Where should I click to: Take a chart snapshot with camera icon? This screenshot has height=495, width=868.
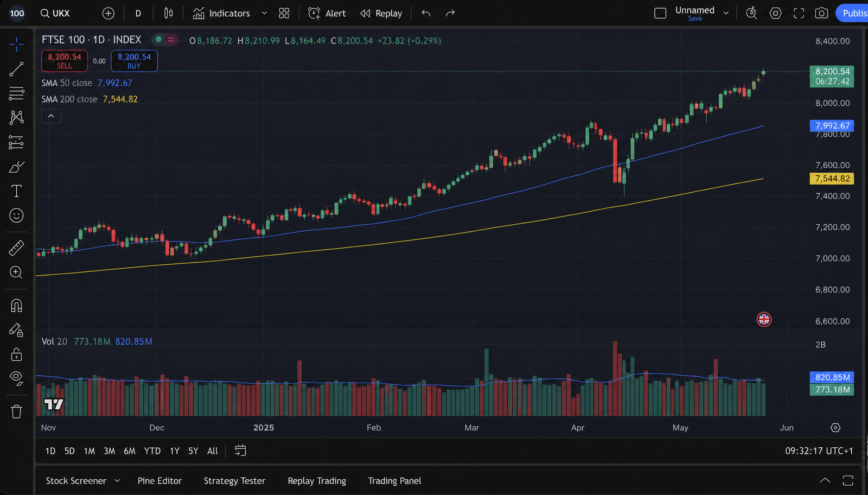[822, 13]
